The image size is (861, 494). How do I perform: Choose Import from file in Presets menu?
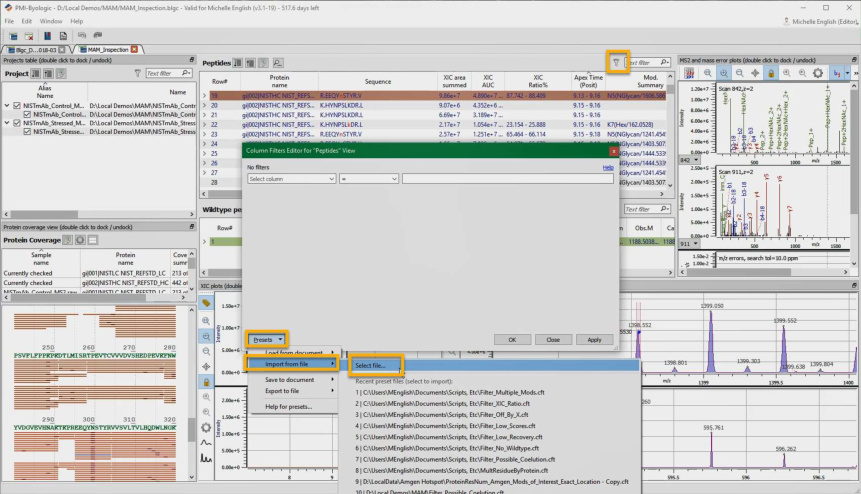(293, 364)
